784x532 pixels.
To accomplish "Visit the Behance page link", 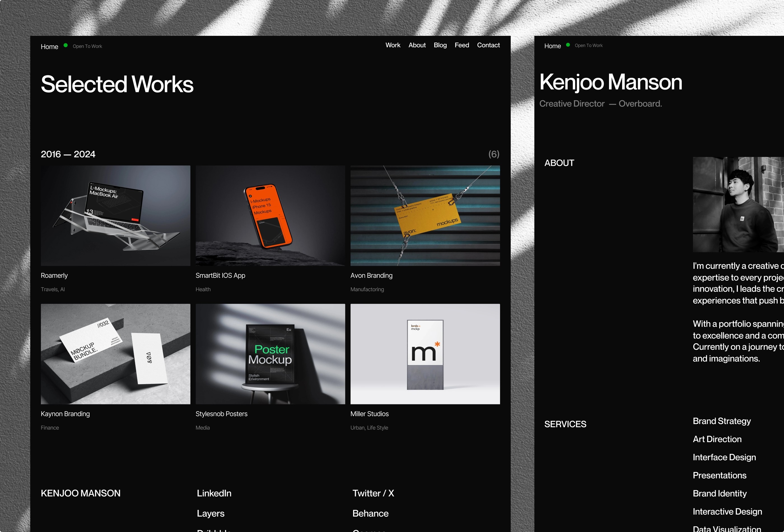I will click(x=370, y=513).
